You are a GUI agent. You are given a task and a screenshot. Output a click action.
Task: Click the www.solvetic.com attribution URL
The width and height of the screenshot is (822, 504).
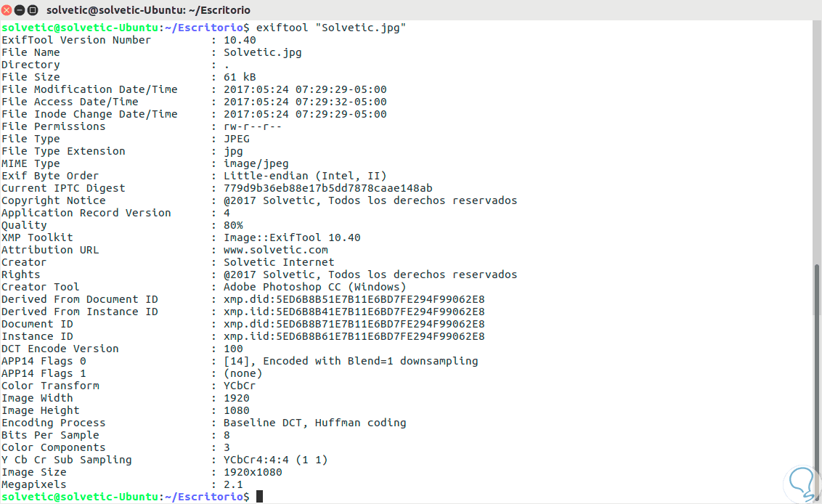[x=276, y=250]
